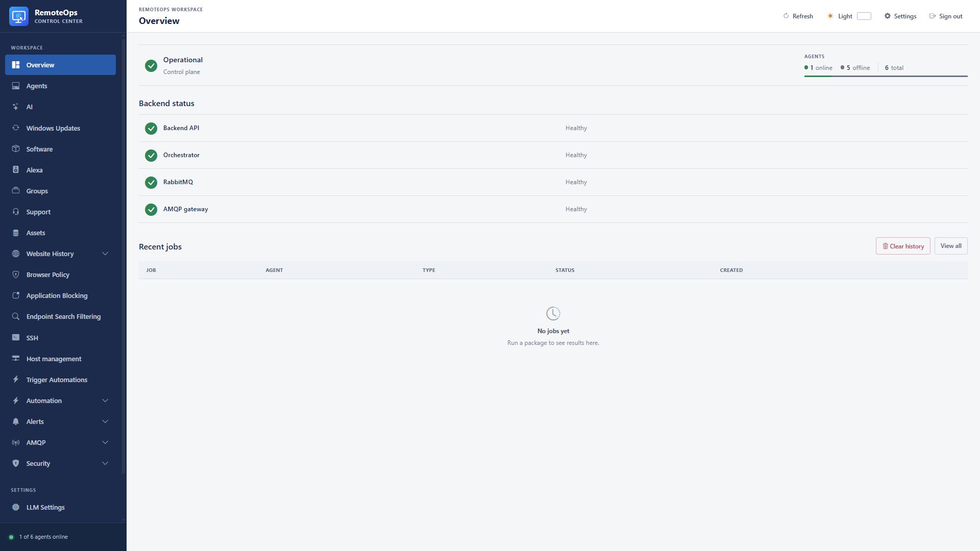980x551 pixels.
Task: Sign out of the workspace
Action: tap(946, 16)
